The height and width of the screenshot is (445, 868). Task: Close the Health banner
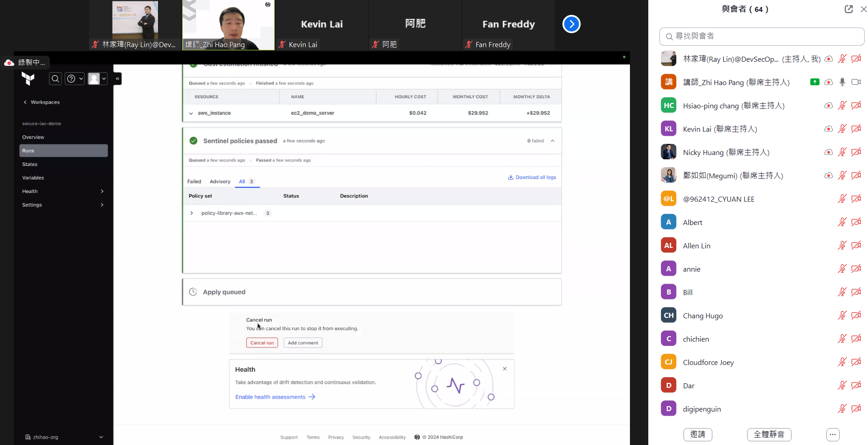point(505,369)
